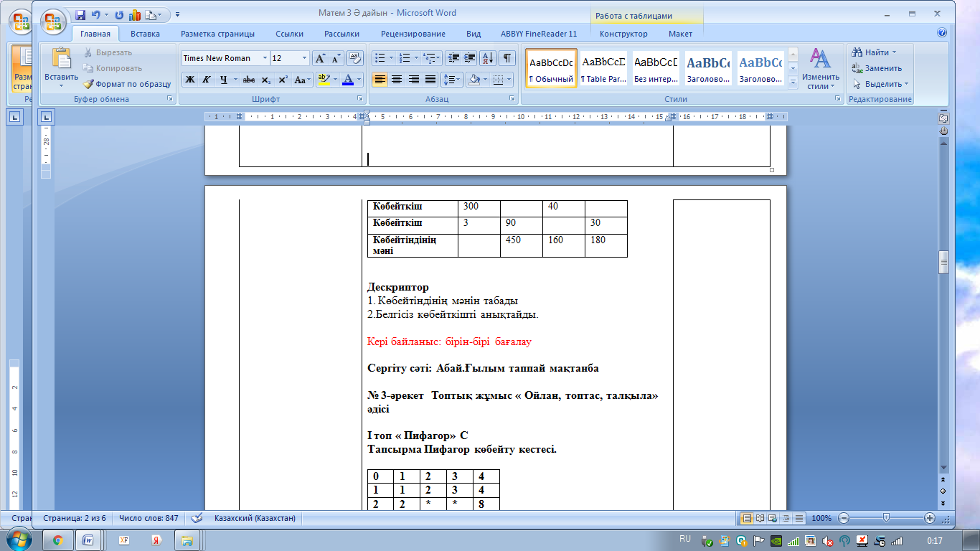The image size is (980, 551).
Task: Clear formatting with the eraser icon
Action: click(355, 58)
